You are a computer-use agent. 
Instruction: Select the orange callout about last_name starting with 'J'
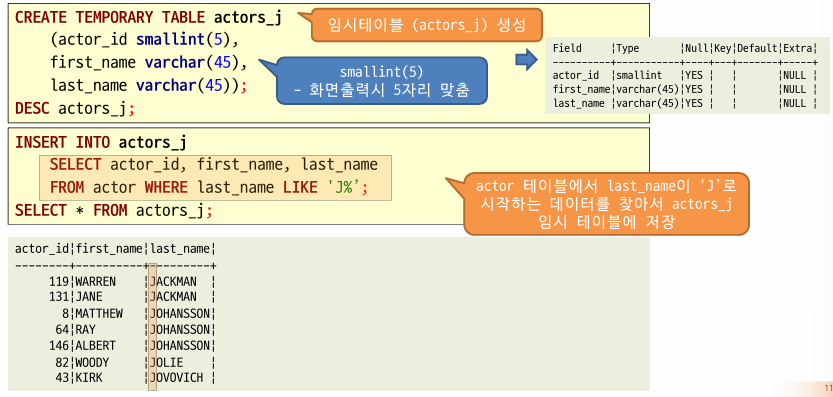pyautogui.click(x=606, y=204)
